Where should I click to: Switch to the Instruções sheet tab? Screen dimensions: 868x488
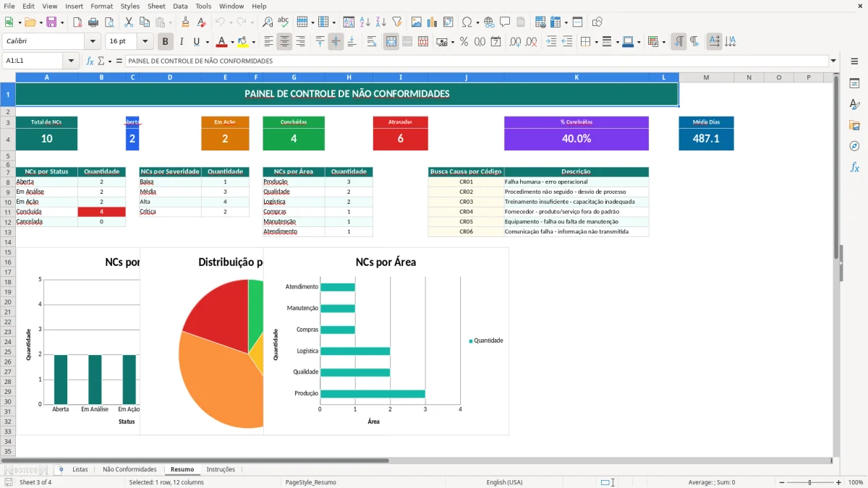point(221,469)
